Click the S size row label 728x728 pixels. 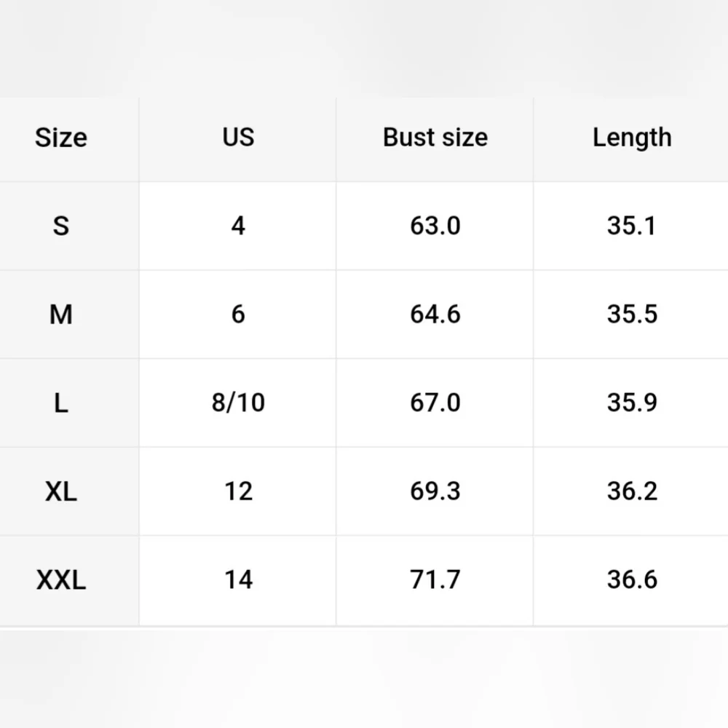pos(61,226)
